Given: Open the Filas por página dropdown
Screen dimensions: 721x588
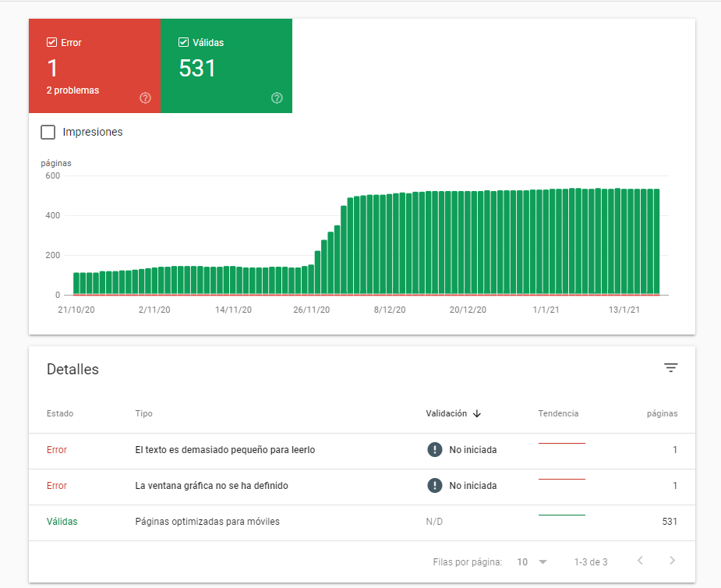Looking at the screenshot, I should click(531, 561).
